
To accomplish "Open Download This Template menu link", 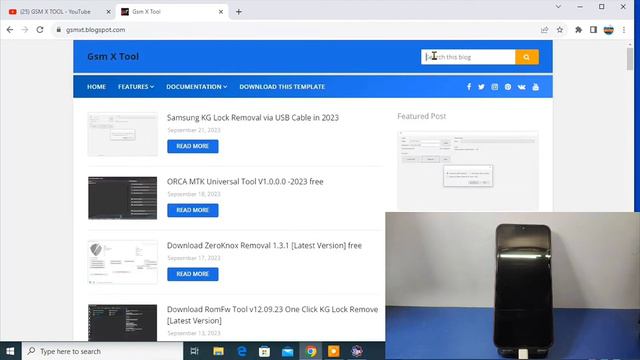I will pyautogui.click(x=282, y=87).
